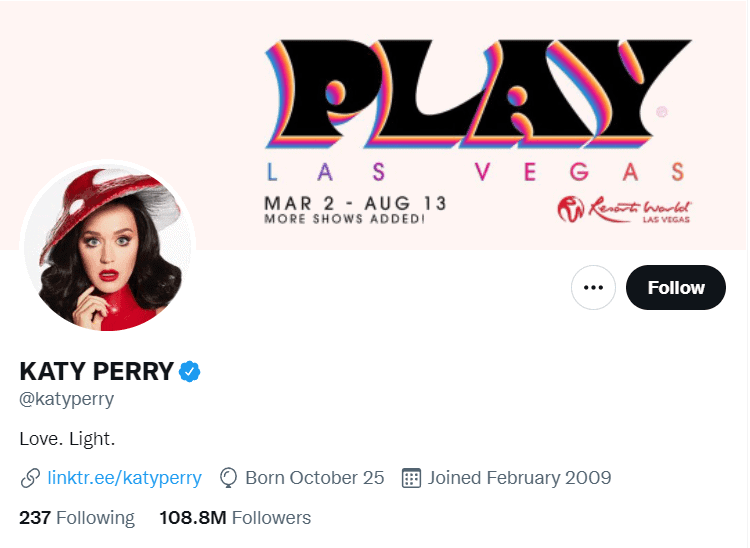
Task: Click the KATY PERRY display name
Action: coord(97,371)
